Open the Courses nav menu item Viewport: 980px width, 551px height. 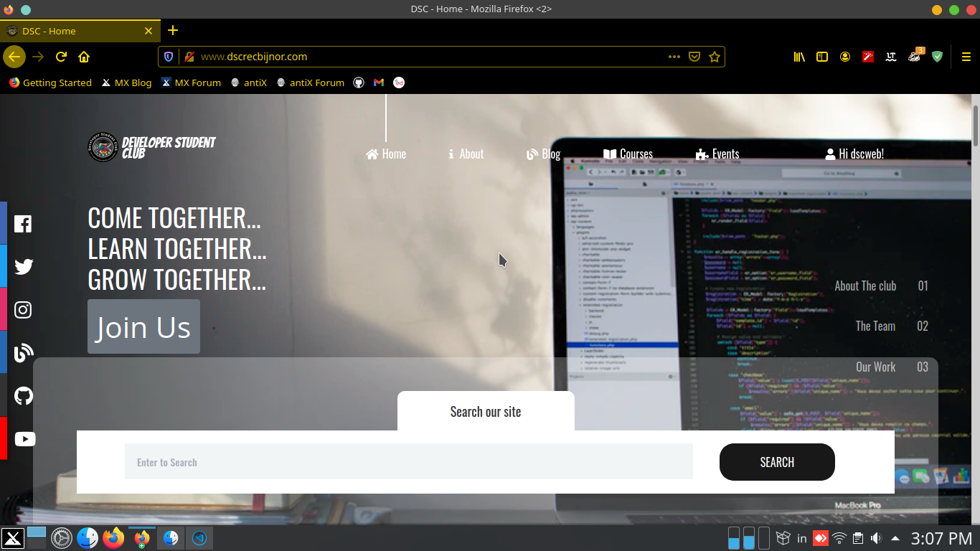pos(628,154)
